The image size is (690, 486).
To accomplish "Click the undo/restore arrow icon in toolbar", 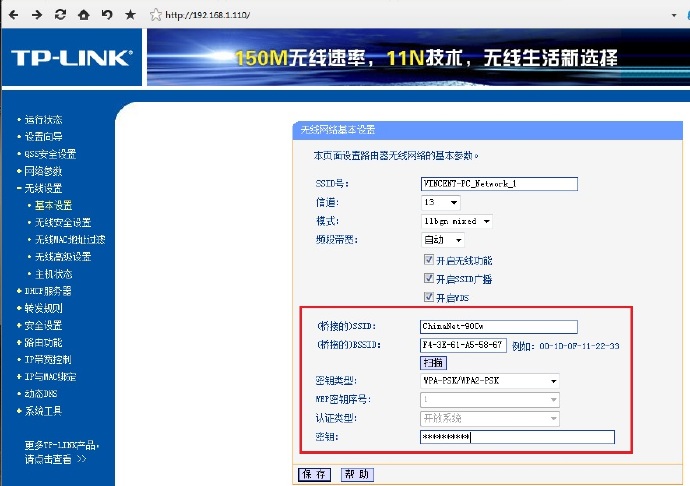I will click(107, 15).
